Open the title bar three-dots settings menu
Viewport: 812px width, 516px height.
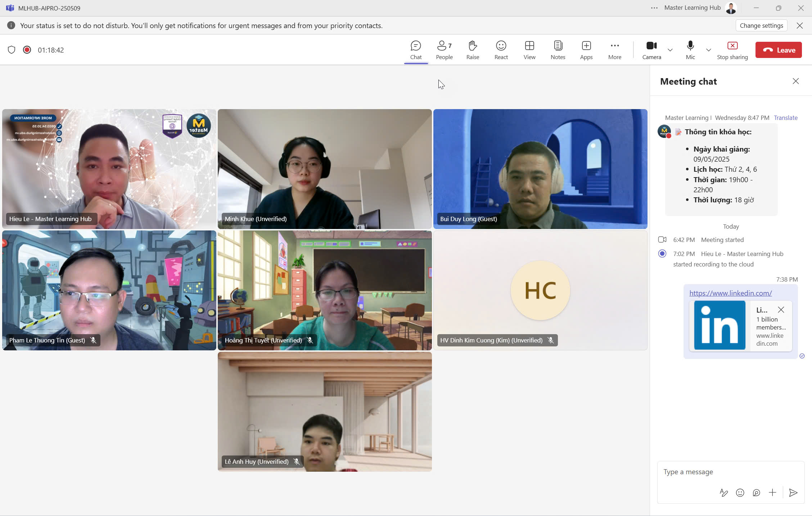click(x=654, y=8)
